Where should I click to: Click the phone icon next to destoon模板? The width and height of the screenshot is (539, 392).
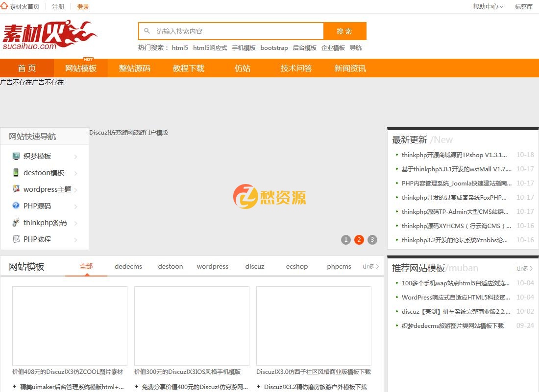(x=15, y=172)
